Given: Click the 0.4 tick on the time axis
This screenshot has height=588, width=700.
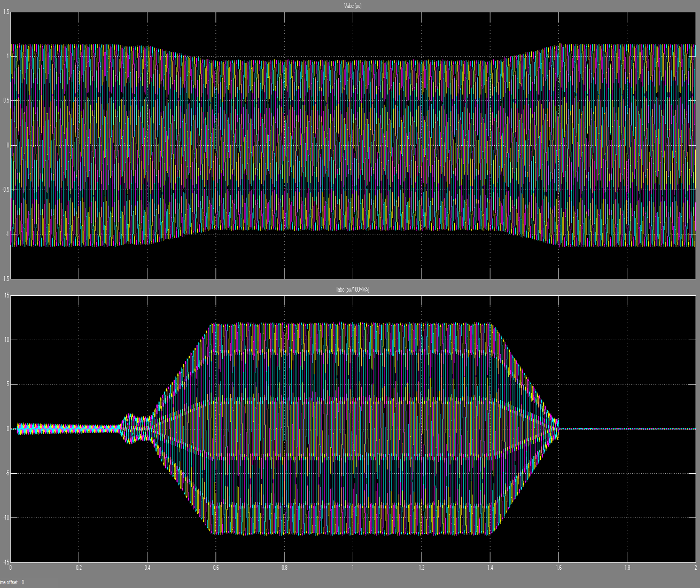Looking at the screenshot, I should point(147,568).
